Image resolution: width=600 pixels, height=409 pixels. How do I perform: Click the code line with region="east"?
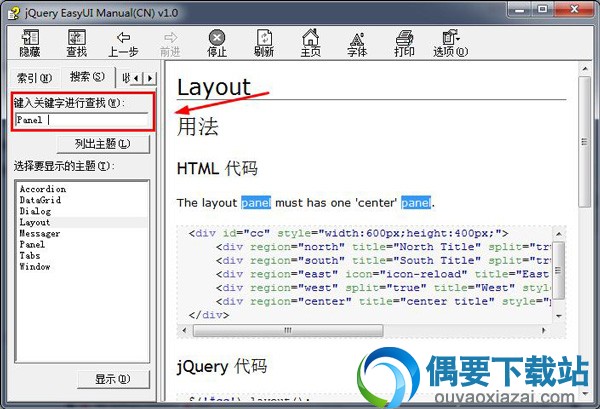click(384, 274)
